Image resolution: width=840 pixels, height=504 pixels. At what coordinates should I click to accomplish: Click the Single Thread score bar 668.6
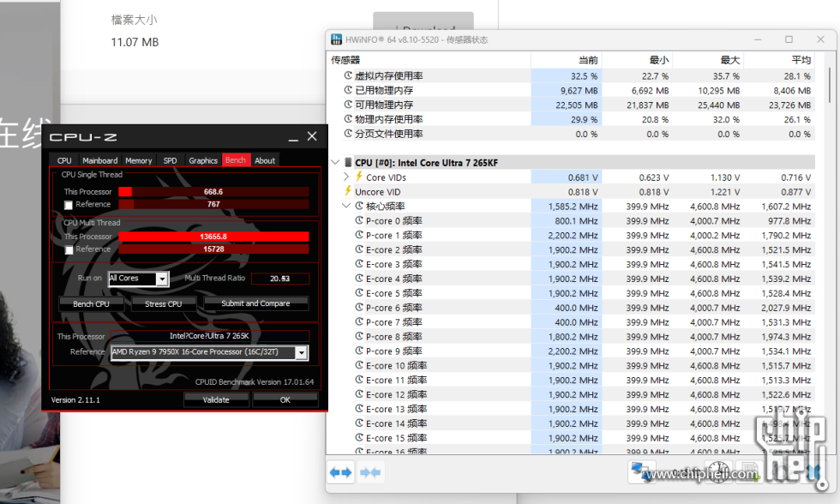point(213,191)
